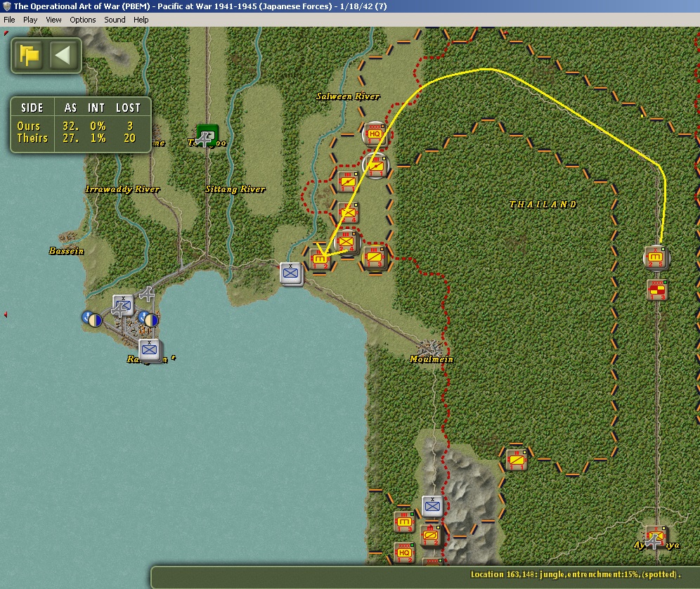The width and height of the screenshot is (700, 589).
Task: Click the 'Irrawaddy River' map label
Action: click(x=122, y=189)
